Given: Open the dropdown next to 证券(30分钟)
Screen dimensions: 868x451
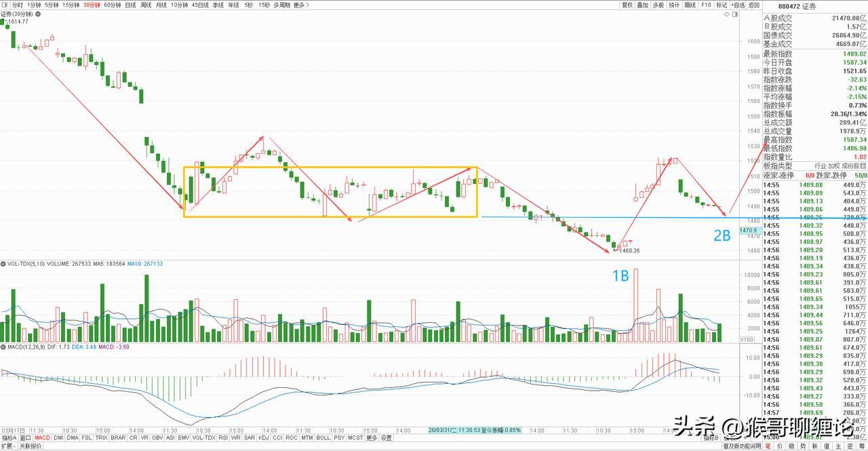Looking at the screenshot, I should click(x=38, y=14).
